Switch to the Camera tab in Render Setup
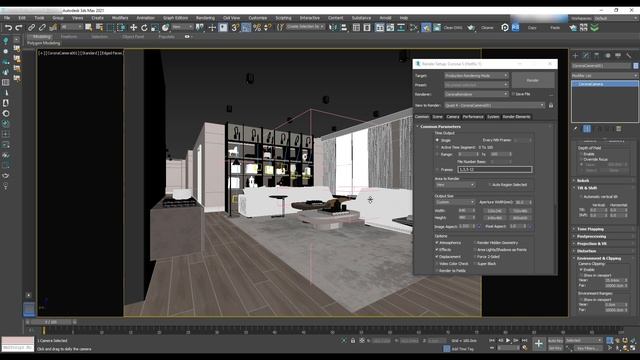Screen dimensions: 640x360 coord(453,117)
